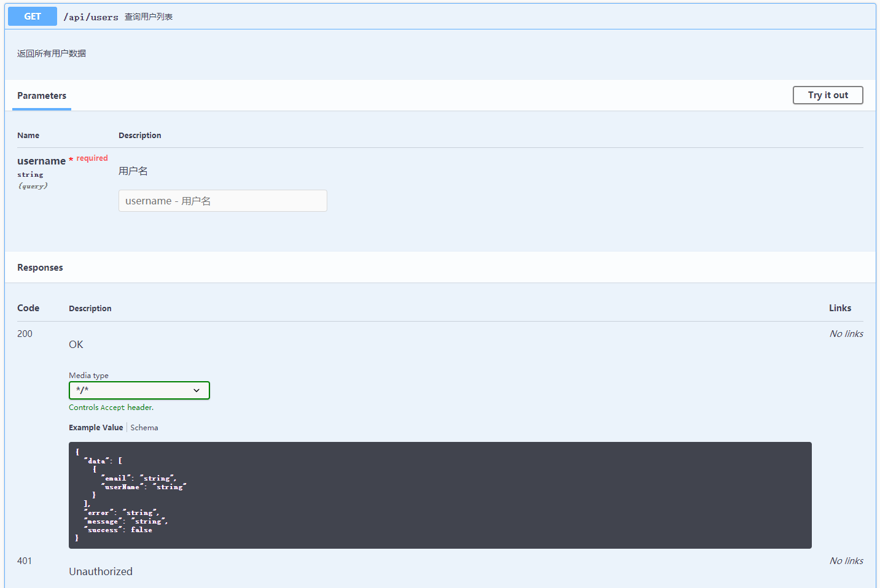Click the 200 response code
The width and height of the screenshot is (880, 588).
pyautogui.click(x=25, y=333)
